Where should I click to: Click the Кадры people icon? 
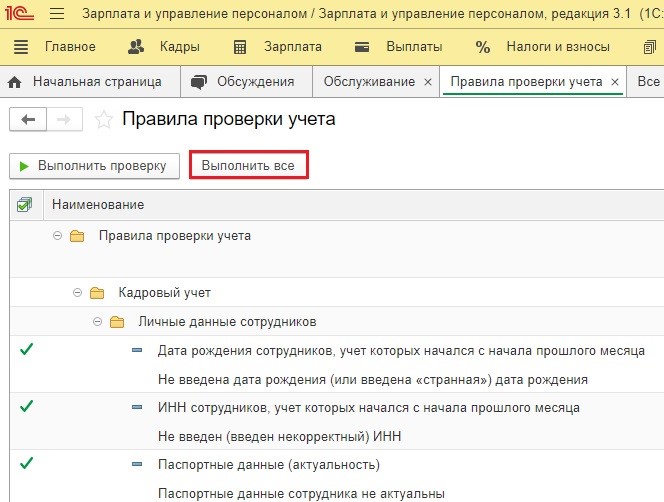point(136,47)
